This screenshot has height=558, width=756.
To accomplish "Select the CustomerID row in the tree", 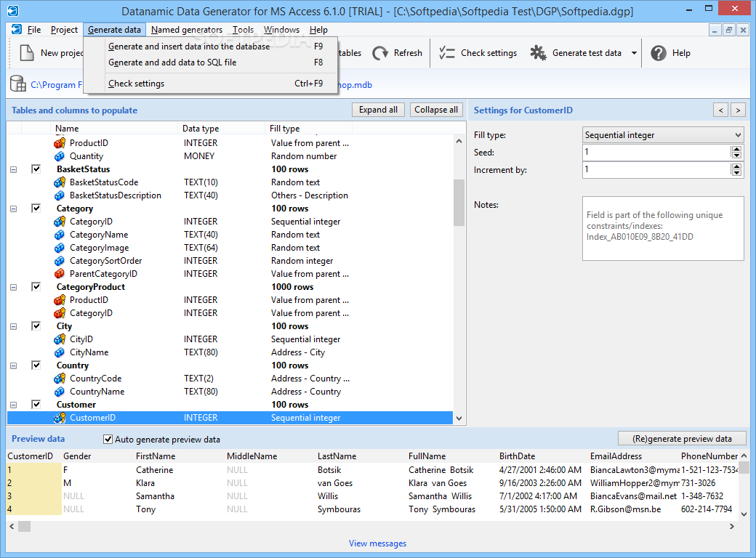I will pos(230,418).
